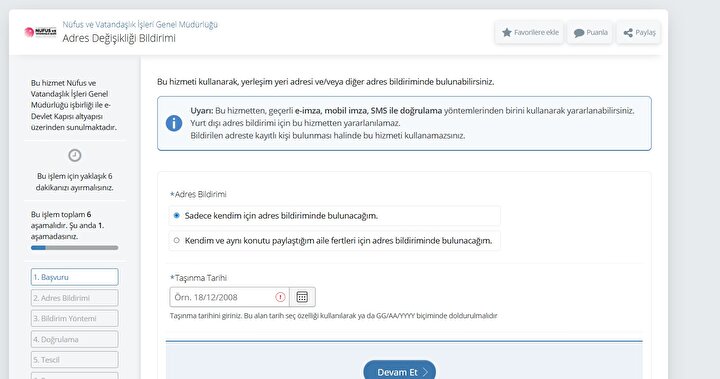Image resolution: width=720 pixels, height=379 pixels.
Task: Click the speech bubble icon in Puanla
Action: pyautogui.click(x=579, y=33)
